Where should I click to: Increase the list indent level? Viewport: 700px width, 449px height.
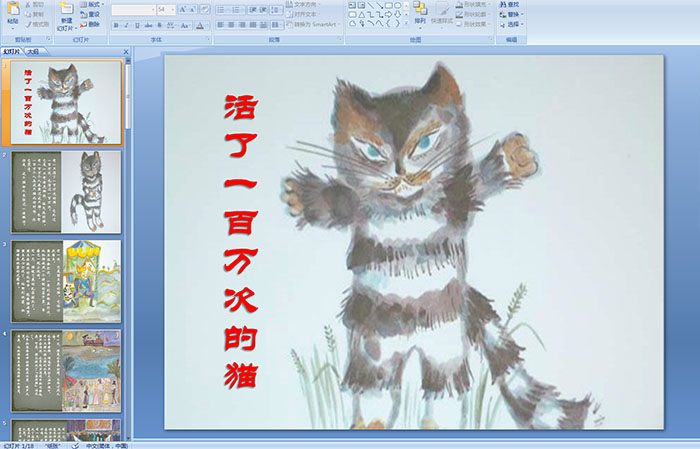[263, 10]
